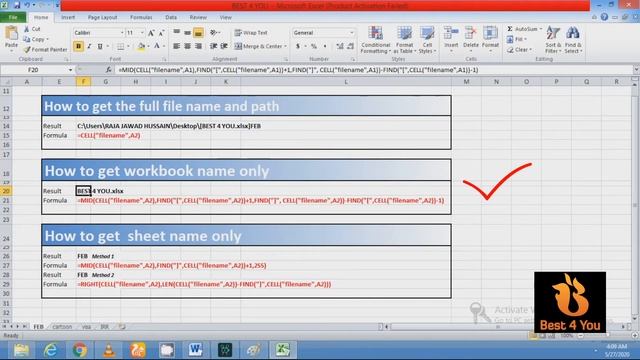Apply percent style format
This screenshot has height=360, width=640.
pos(314,46)
